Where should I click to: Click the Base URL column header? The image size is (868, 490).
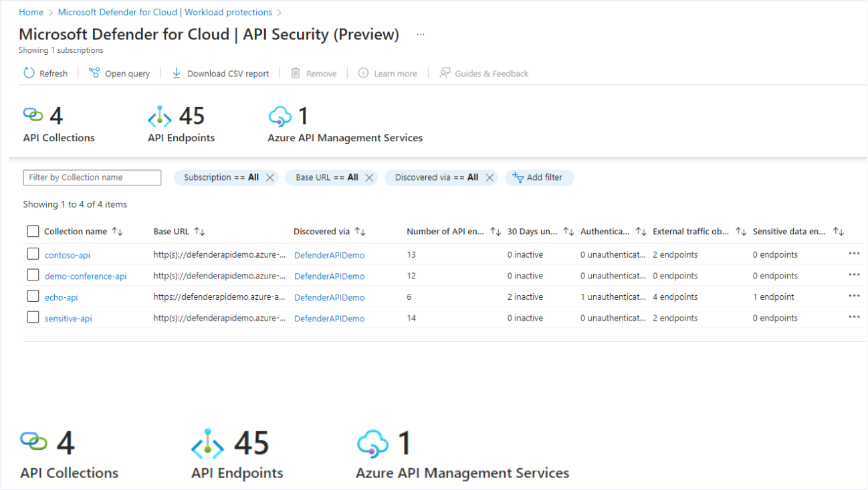coord(171,232)
